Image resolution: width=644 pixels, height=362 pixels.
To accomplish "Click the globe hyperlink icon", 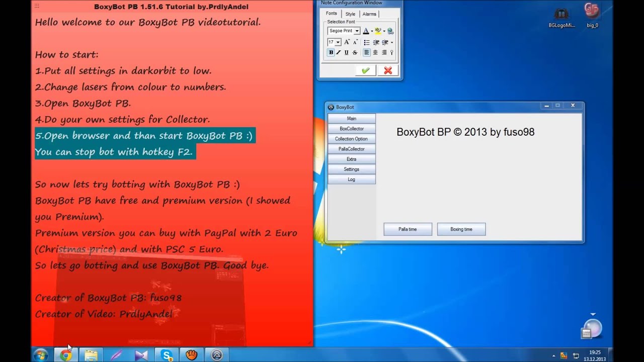I will pos(390,31).
